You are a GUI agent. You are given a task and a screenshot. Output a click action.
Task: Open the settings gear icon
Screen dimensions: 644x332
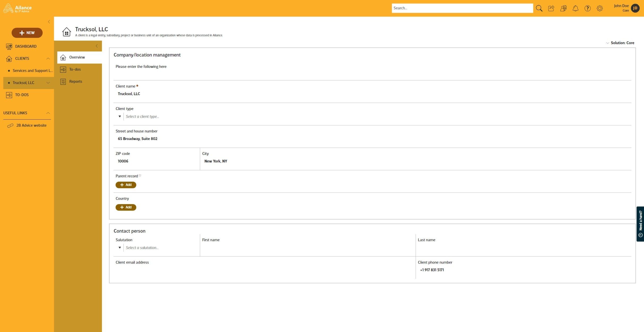600,8
